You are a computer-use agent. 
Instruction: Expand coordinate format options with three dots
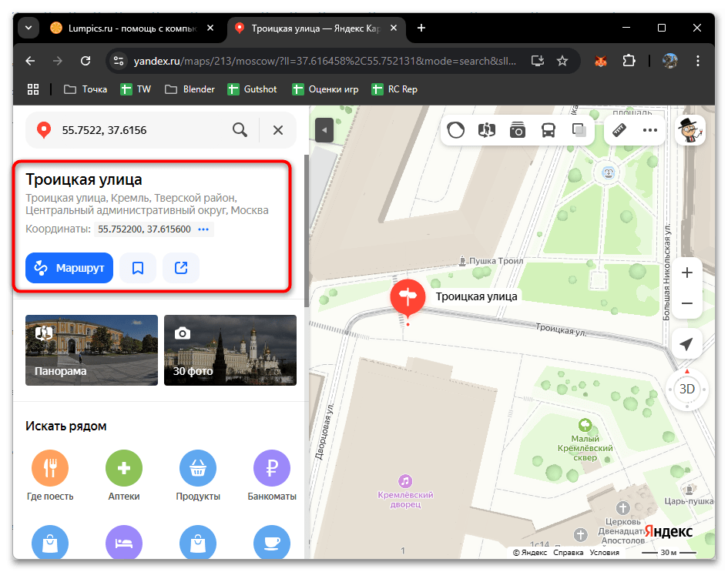pos(203,229)
